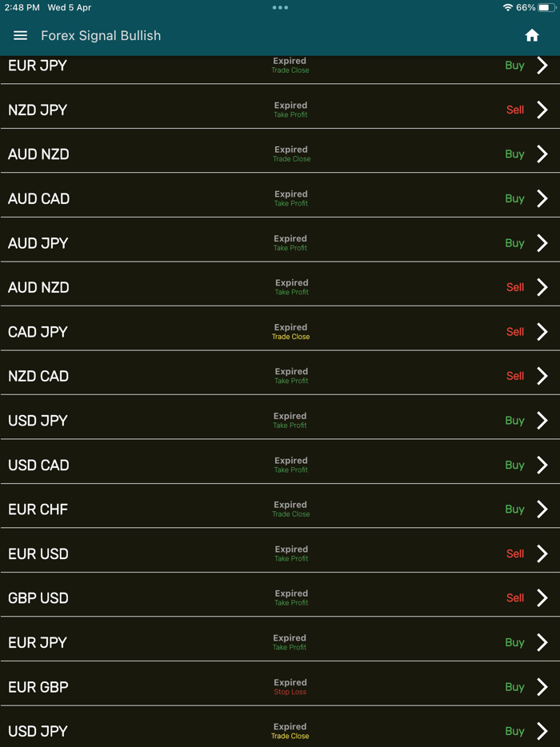Open the navigation drawer menu
This screenshot has width=560, height=747.
(20, 35)
